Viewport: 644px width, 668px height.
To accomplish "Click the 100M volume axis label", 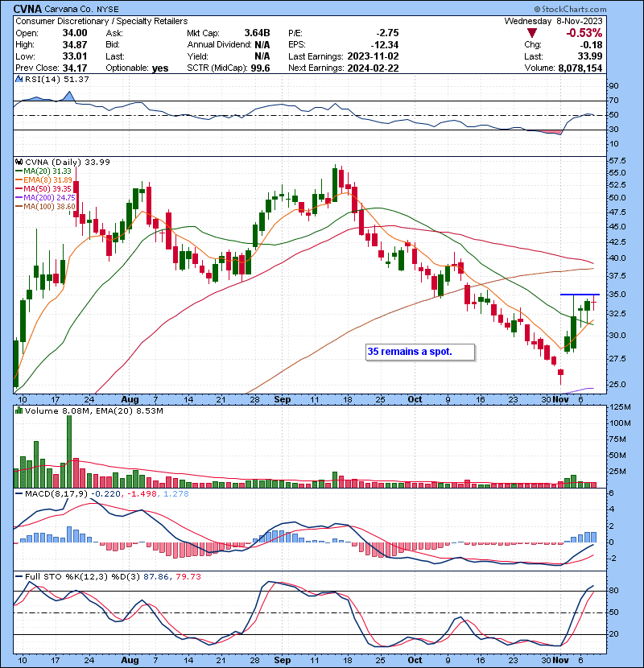I will 620,423.
